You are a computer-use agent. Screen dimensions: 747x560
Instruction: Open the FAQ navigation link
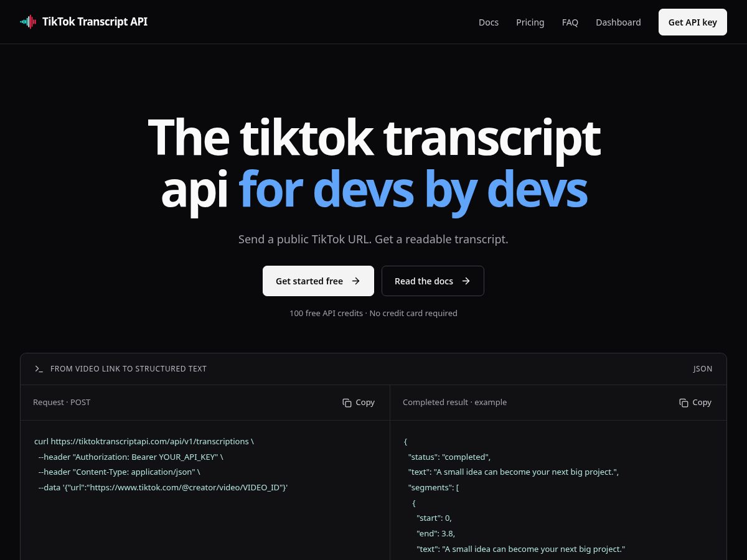(570, 22)
